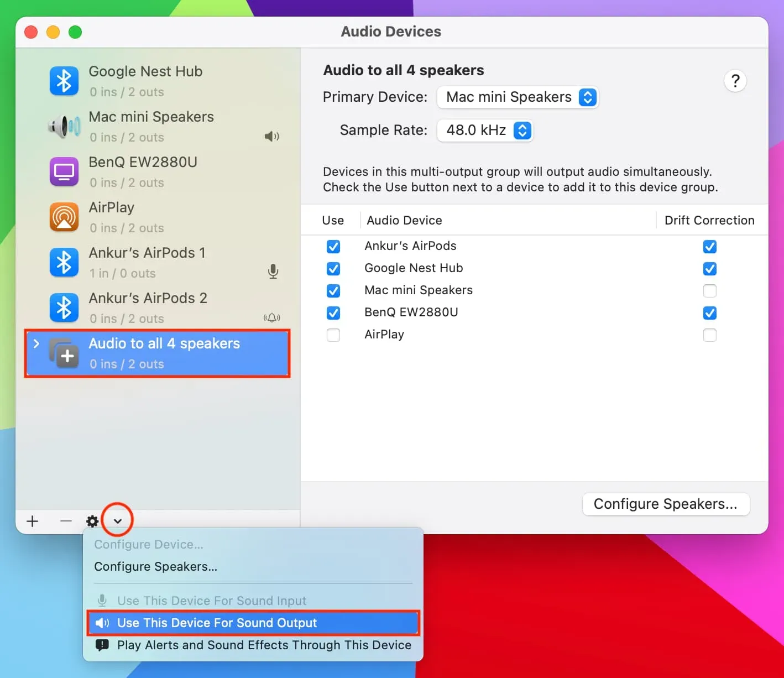
Task: Click the Google Nest Hub table row name
Action: 414,268
